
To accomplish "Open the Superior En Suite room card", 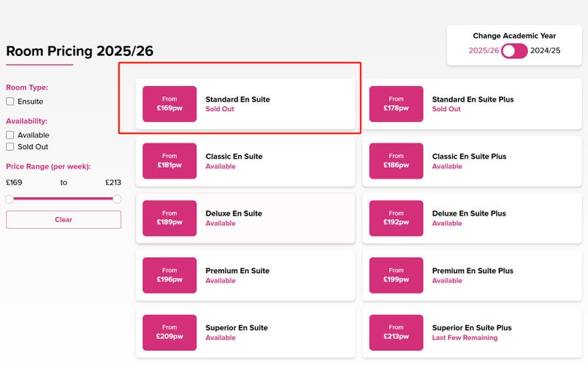I will point(245,332).
